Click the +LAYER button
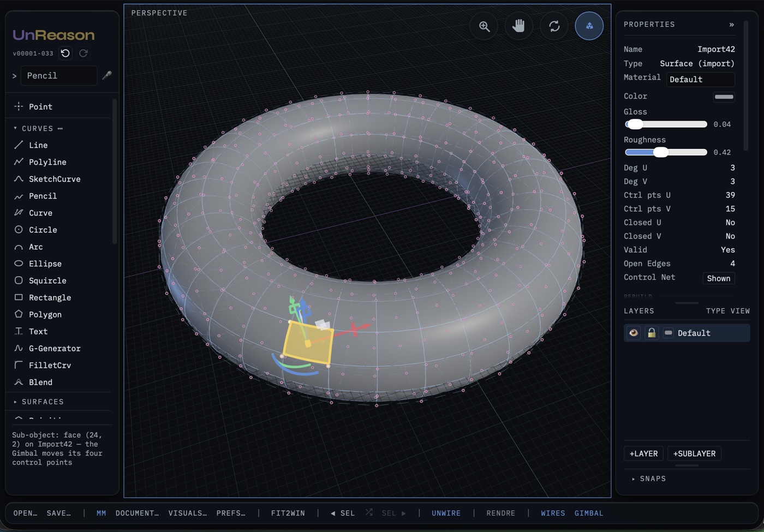 tap(643, 453)
